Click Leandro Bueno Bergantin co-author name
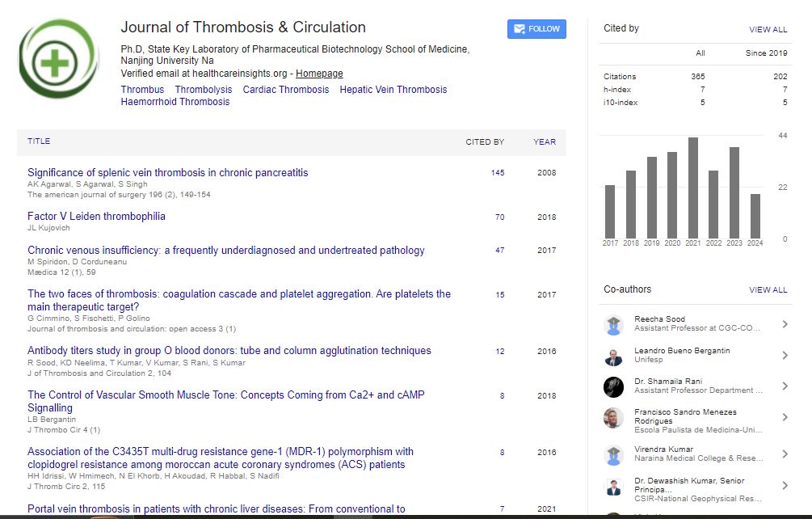The image size is (812, 519). point(682,351)
